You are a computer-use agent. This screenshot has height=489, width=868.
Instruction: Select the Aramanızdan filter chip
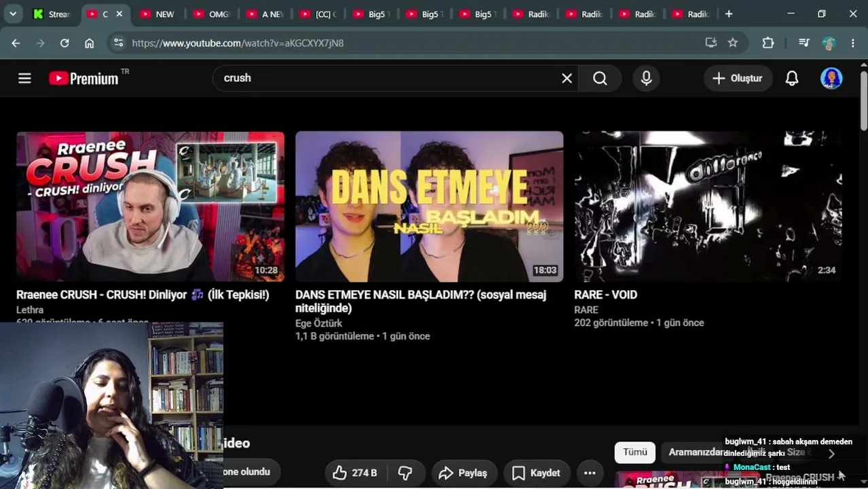695,452
